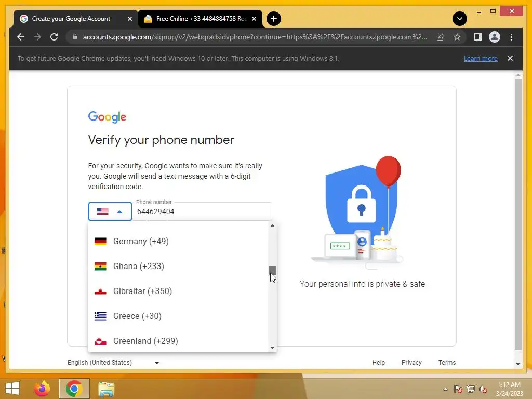This screenshot has width=532, height=399.
Task: Open the English (United States) language selector
Action: [x=113, y=362]
